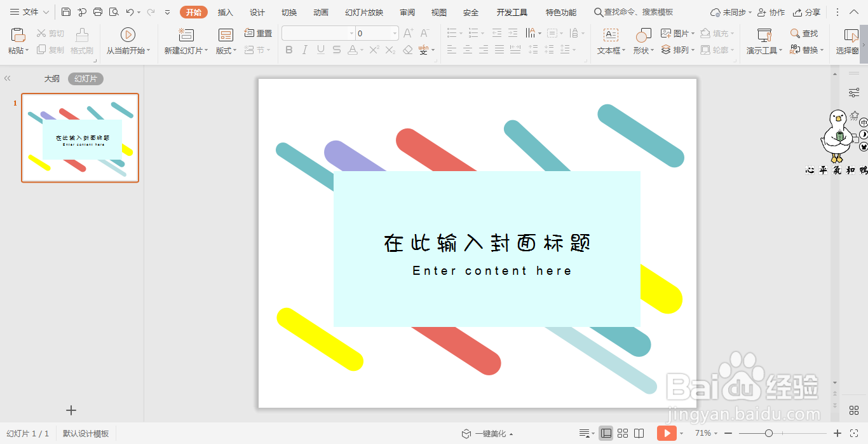This screenshot has height=444, width=868.
Task: Click the Reset (重置) button
Action: (x=258, y=33)
